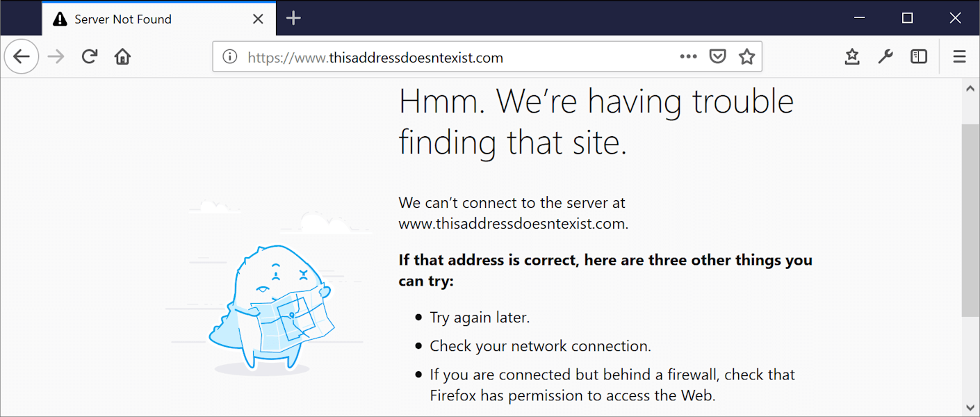Close the Server Not Found tab
The width and height of the screenshot is (980, 417).
[x=258, y=19]
